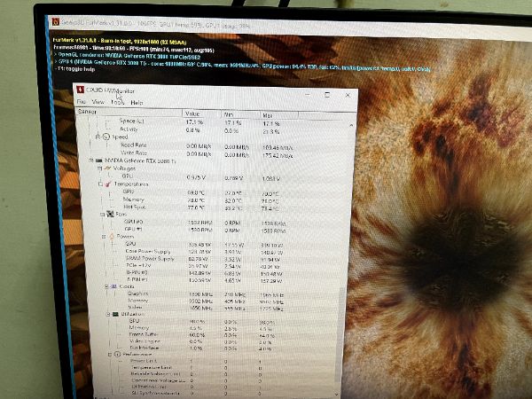
Task: Click the FurMark title bar app icon
Action: point(55,22)
